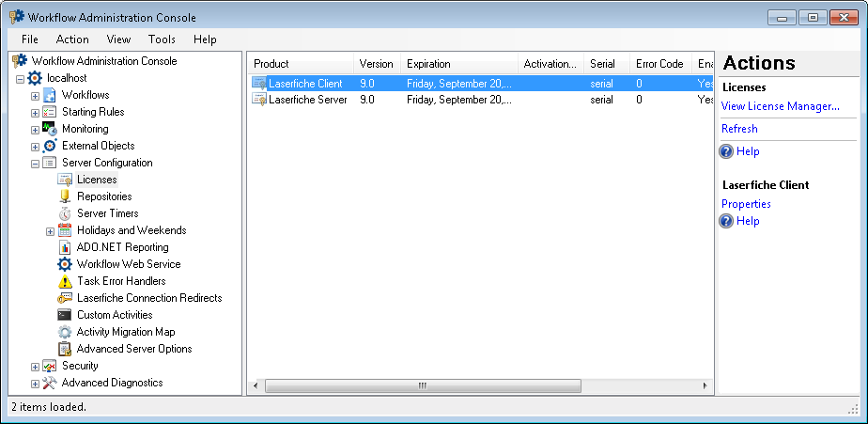The height and width of the screenshot is (424, 868).
Task: Click the Licenses certificate icon
Action: (65, 180)
